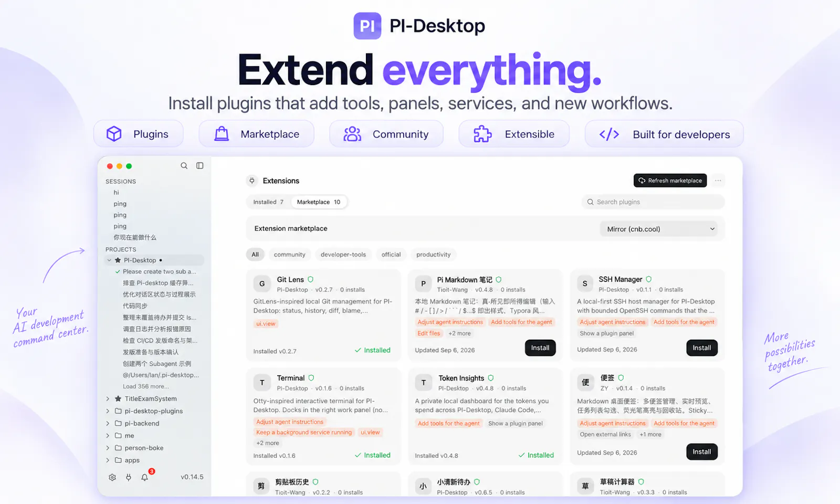Screen dimensions: 840x504
Task: Click the Extensible puzzle piece icon
Action: pyautogui.click(x=482, y=134)
